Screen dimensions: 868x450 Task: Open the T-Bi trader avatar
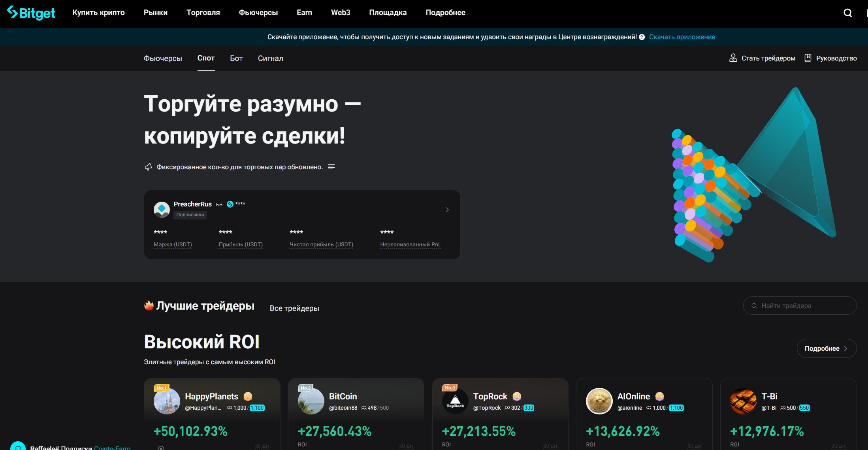click(743, 401)
